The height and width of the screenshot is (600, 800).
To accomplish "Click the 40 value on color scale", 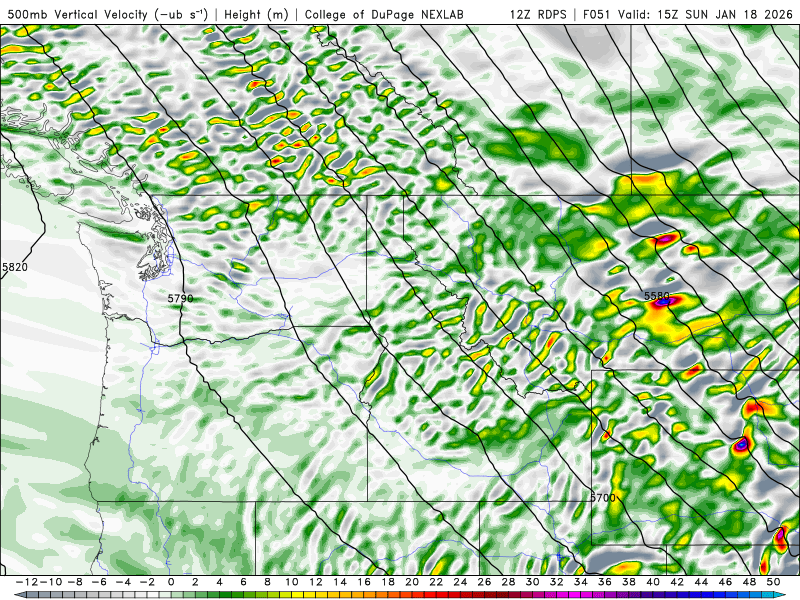I will [x=653, y=582].
